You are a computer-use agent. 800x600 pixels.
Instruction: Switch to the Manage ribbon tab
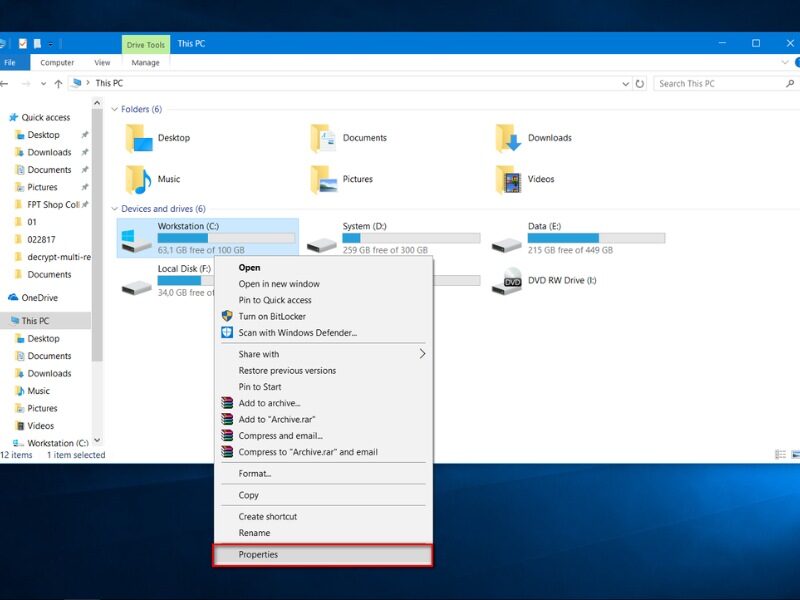pos(145,63)
